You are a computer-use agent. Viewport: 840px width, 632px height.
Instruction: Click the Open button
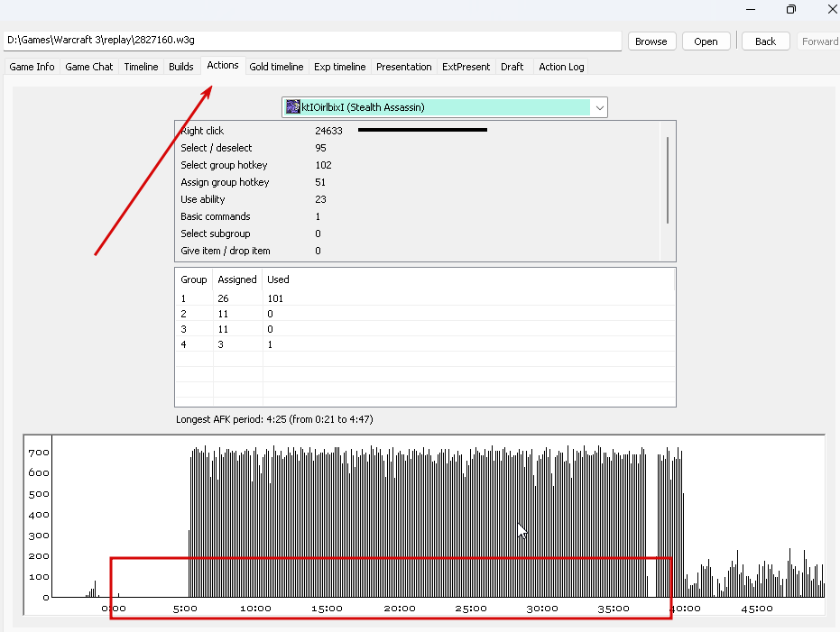[x=706, y=41]
